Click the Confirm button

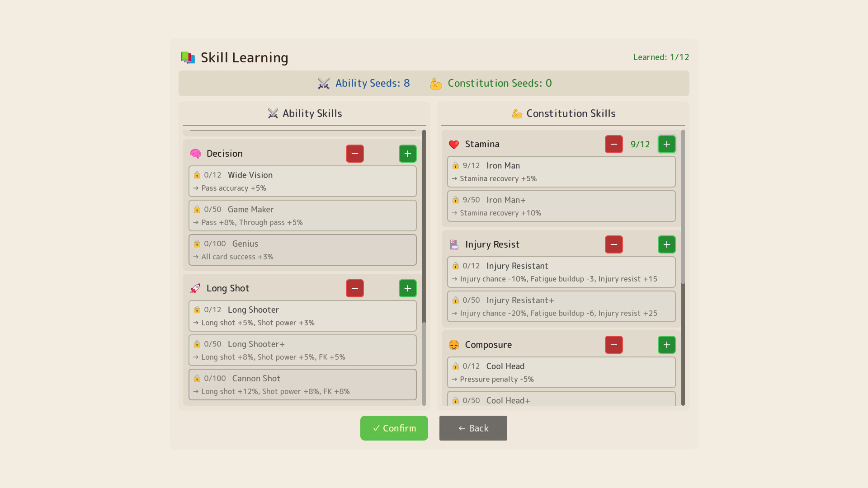pos(394,428)
